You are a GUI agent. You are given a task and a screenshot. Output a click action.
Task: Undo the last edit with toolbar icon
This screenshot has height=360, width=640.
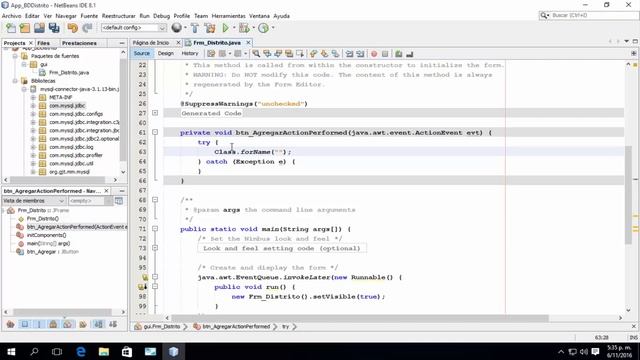(73, 28)
